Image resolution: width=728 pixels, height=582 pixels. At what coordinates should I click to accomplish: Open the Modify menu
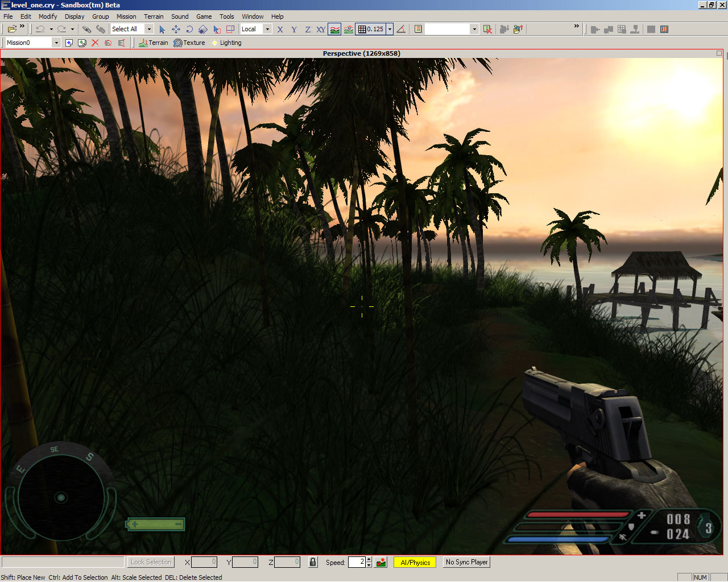click(x=48, y=16)
